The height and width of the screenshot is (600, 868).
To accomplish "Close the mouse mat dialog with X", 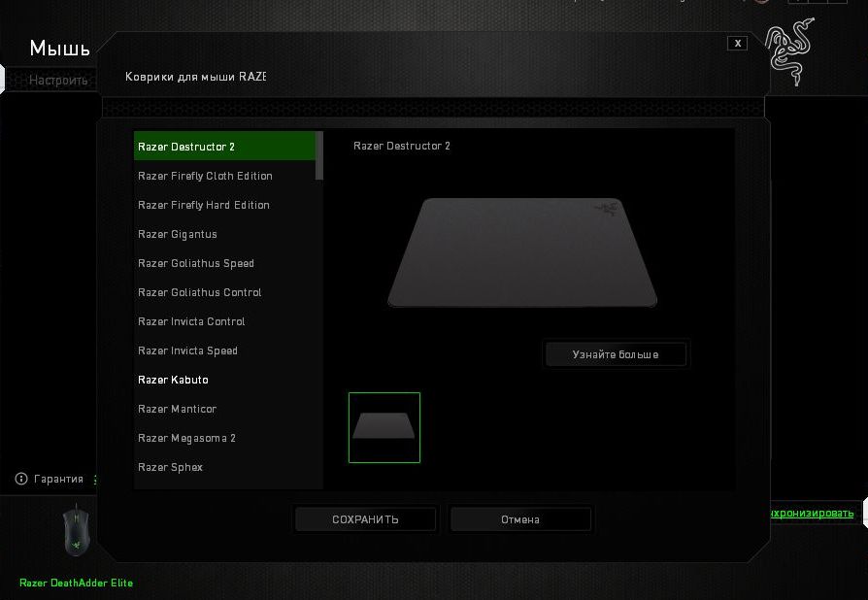I will click(737, 43).
